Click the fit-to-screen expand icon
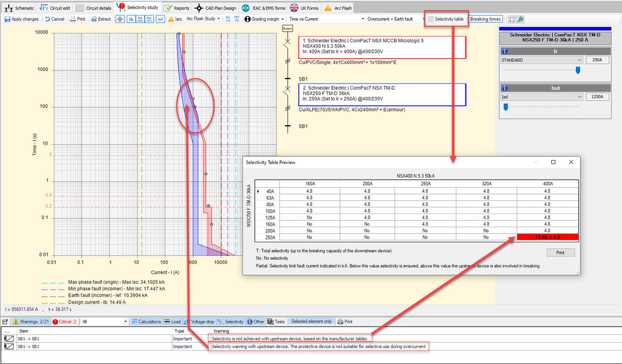 (x=512, y=19)
